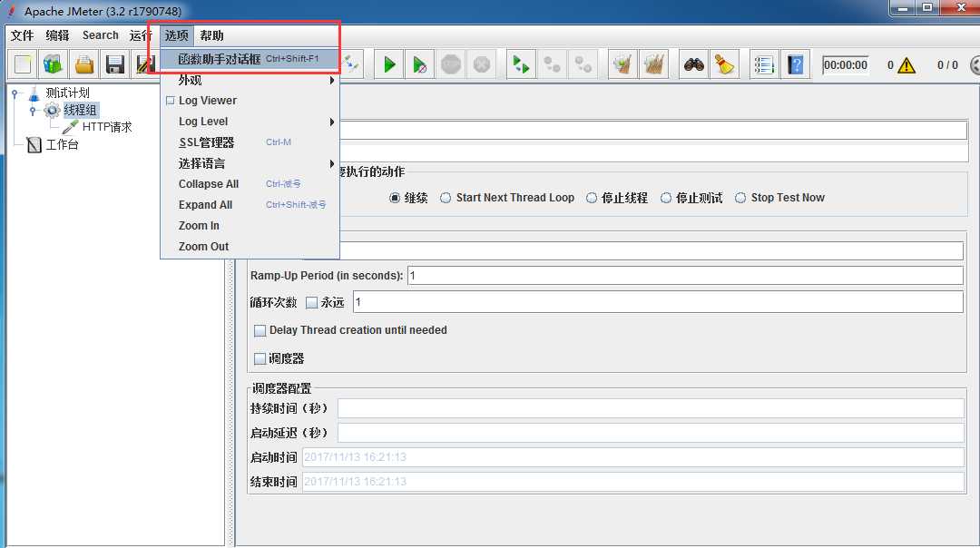Open Search with binoculars icon
Image resolution: width=980 pixels, height=548 pixels.
[x=694, y=64]
